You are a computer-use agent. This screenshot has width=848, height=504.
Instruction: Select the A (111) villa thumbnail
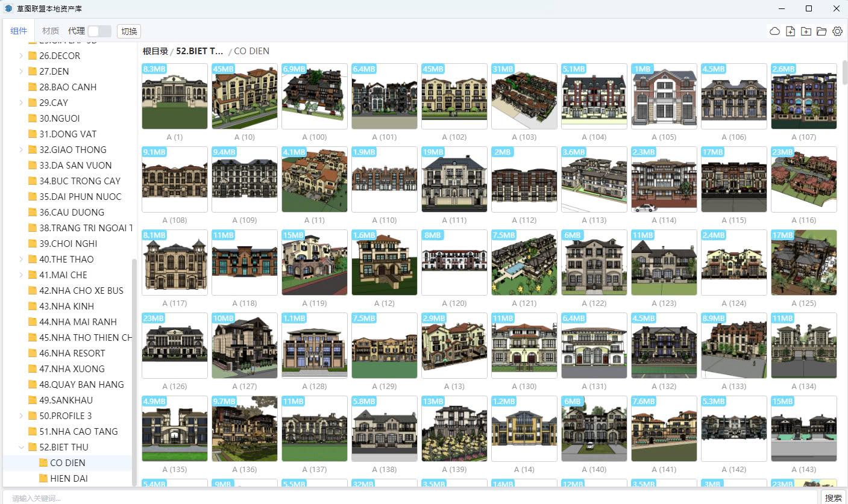pos(454,179)
